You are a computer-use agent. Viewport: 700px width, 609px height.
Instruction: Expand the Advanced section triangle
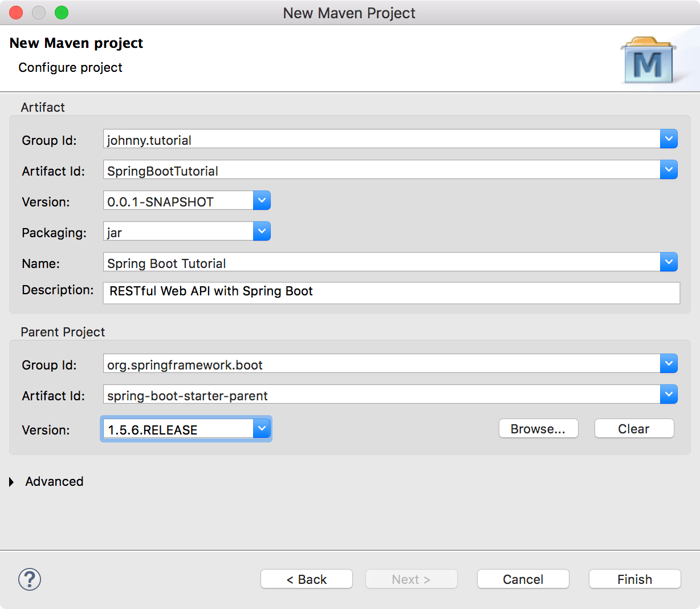[11, 482]
